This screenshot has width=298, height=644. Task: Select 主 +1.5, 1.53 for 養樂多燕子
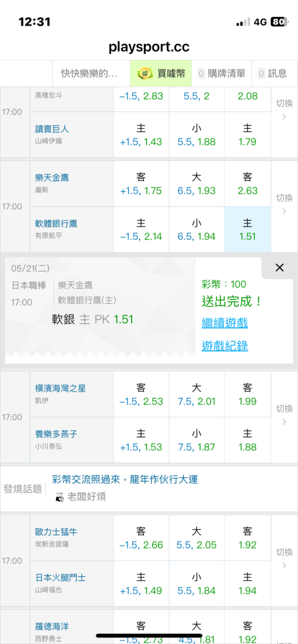click(x=141, y=440)
